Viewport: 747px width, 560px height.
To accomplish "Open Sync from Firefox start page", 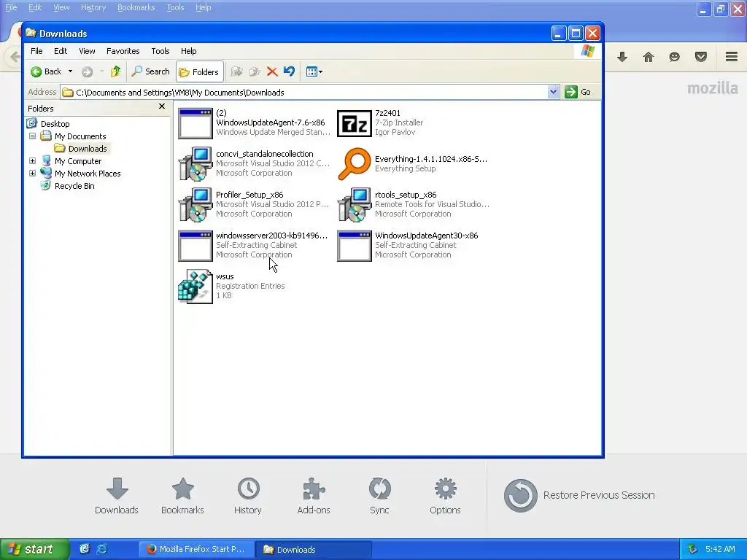I will [379, 496].
